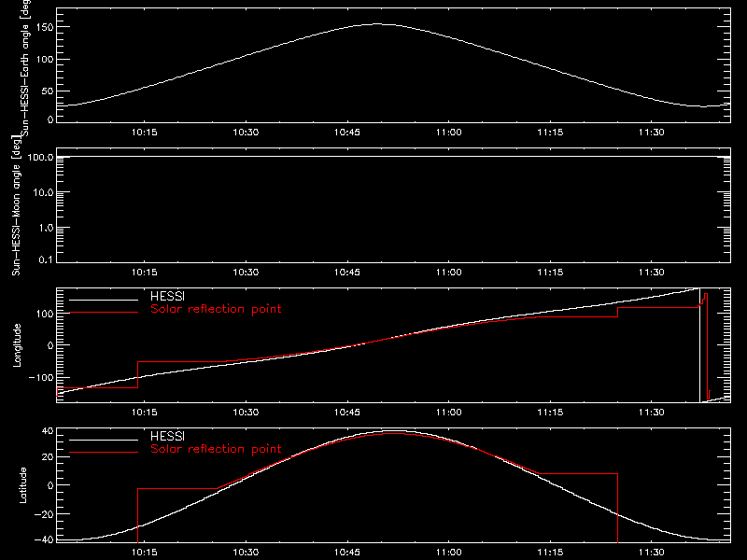Click the HESSI legend label in Latitude plot
This screenshot has width=747, height=560.
point(167,436)
